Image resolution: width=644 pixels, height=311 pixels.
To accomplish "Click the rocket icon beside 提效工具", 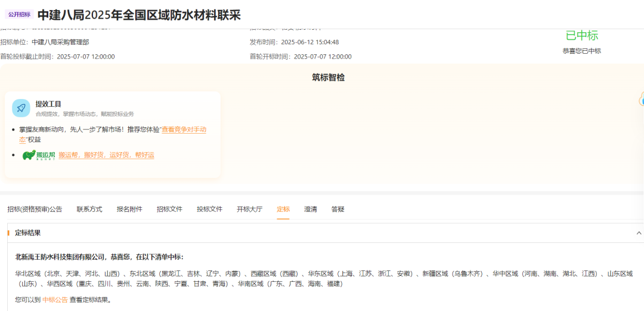I will click(21, 108).
